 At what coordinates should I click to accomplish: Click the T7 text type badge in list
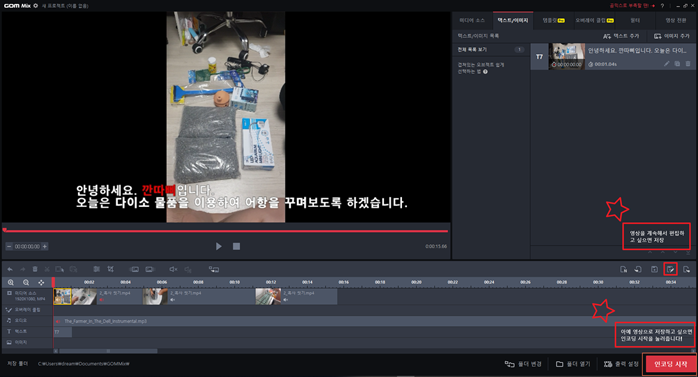[x=539, y=57]
